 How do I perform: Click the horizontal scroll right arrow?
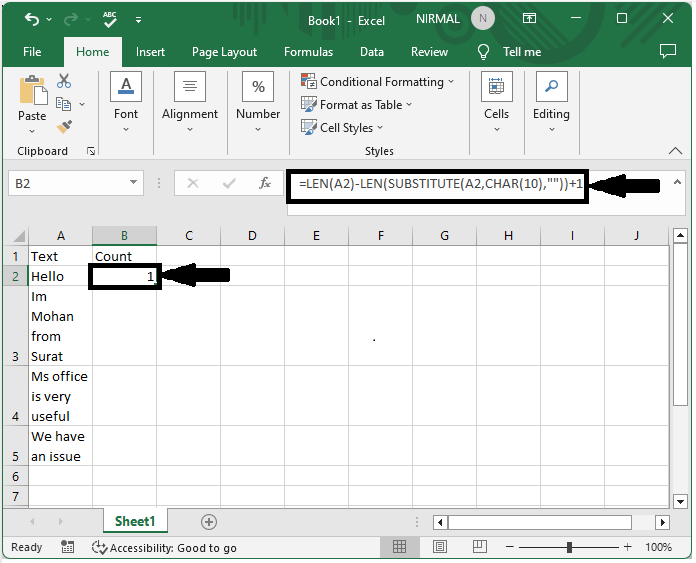pyautogui.click(x=662, y=522)
